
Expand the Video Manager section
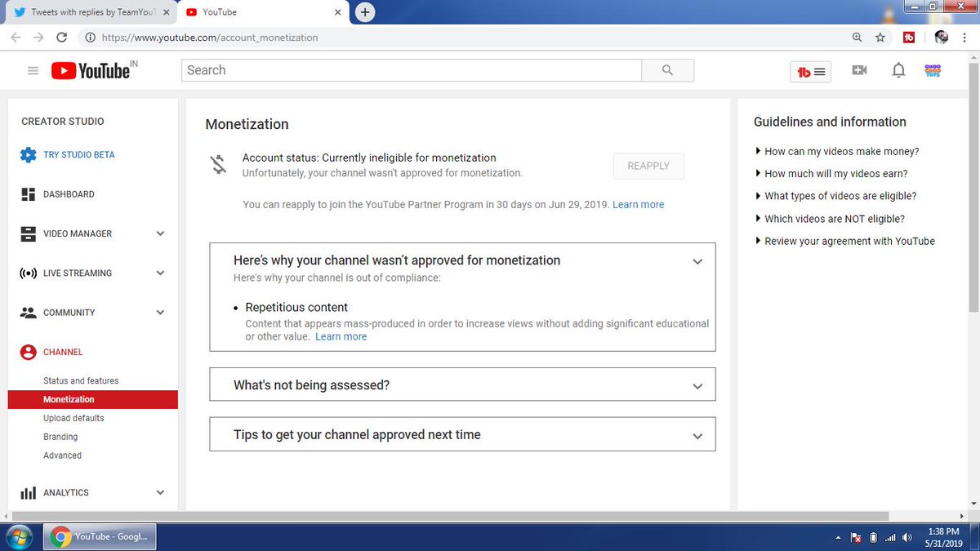(x=160, y=233)
